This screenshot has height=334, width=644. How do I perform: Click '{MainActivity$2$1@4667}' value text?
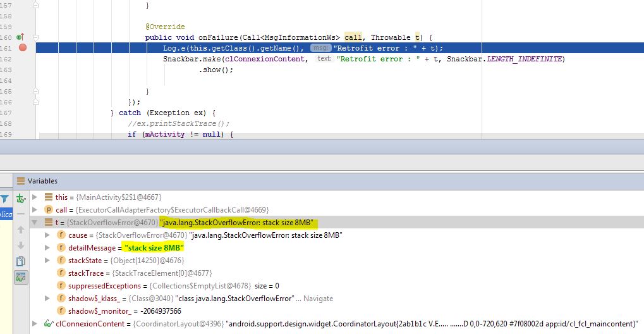coord(119,197)
